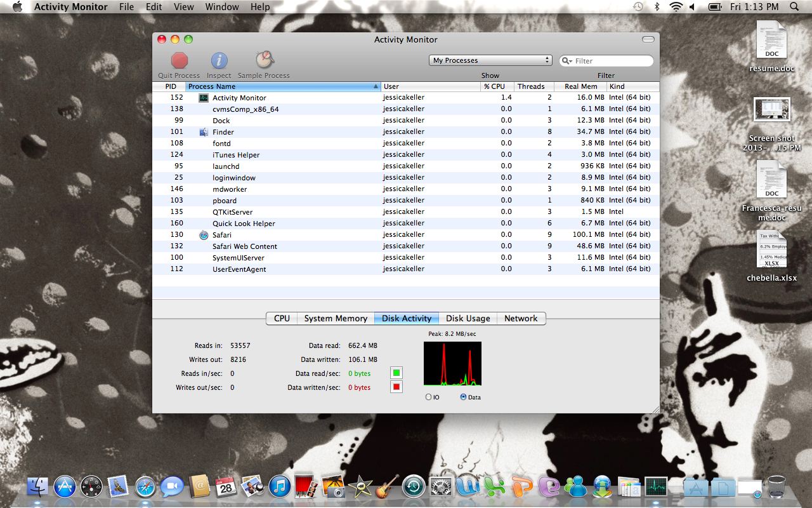Open System Preferences gear icon in Dock
Viewport: 812px width, 508px height.
click(440, 487)
